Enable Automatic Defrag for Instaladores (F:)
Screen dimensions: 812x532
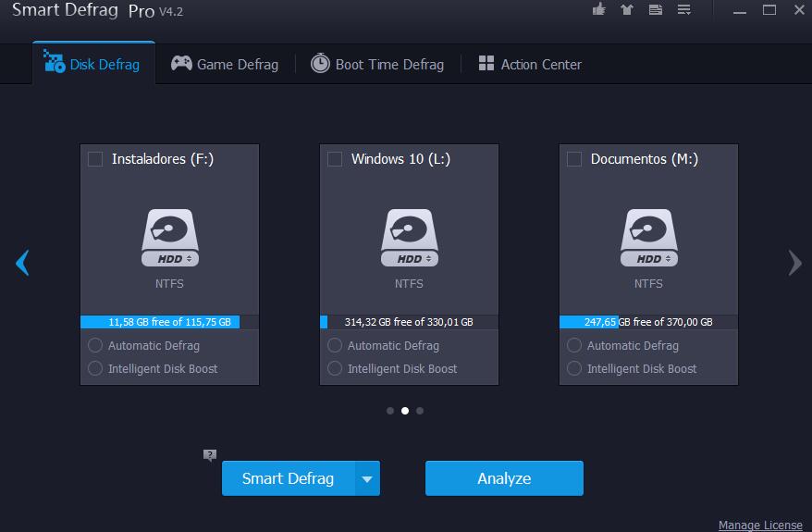95,345
